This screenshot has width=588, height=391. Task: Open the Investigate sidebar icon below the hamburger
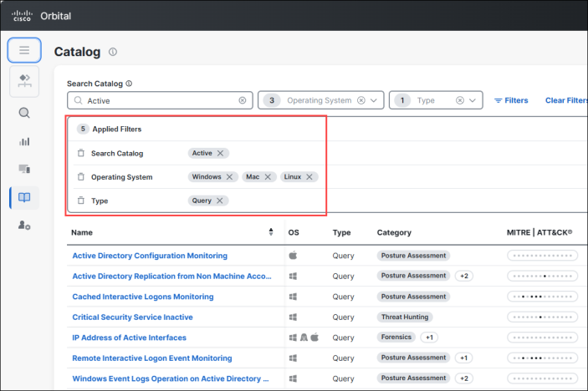coord(24,81)
